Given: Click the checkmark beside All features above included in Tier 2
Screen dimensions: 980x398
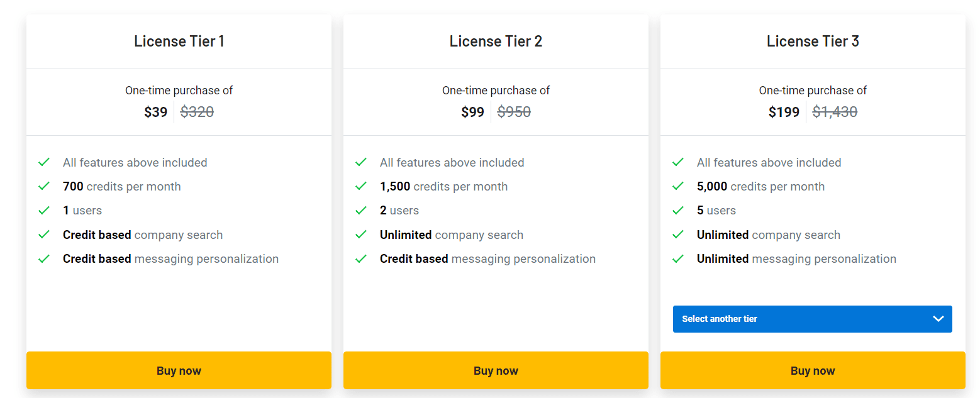Looking at the screenshot, I should [361, 162].
